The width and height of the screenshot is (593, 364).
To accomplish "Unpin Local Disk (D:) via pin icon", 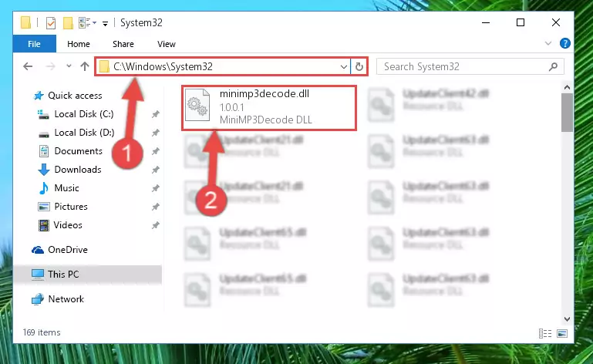I will click(156, 133).
